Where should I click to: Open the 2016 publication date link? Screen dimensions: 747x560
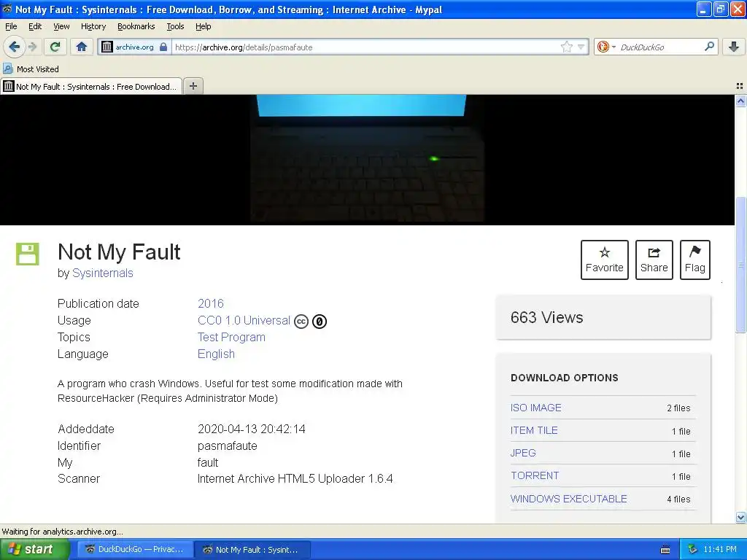point(211,303)
